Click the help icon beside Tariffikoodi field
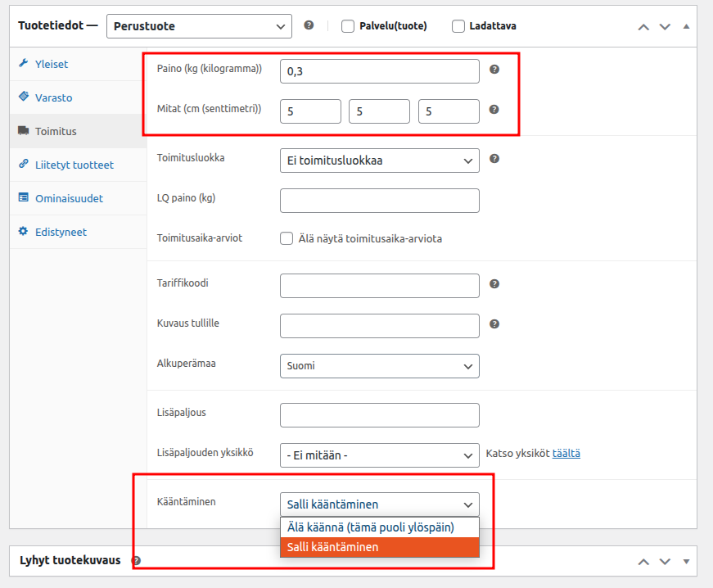 [494, 284]
